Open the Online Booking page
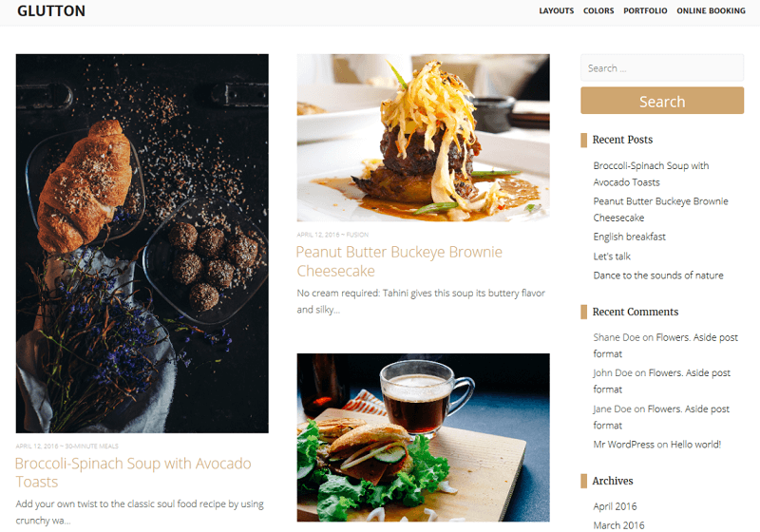Image resolution: width=760 pixels, height=532 pixels. [711, 10]
